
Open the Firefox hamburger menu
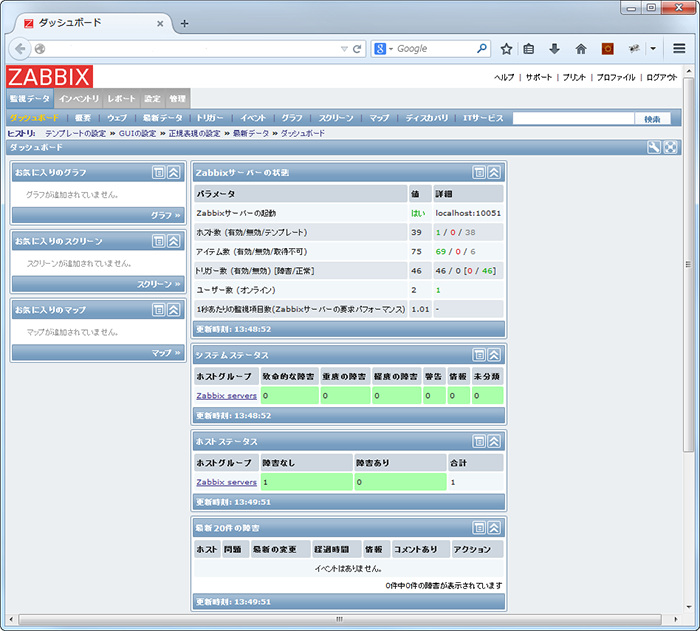tap(679, 48)
